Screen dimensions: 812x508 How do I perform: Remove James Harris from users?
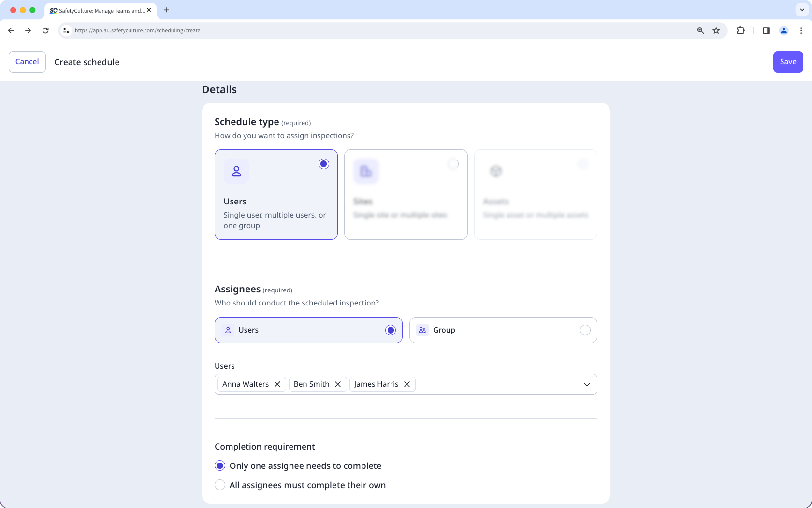click(x=407, y=384)
